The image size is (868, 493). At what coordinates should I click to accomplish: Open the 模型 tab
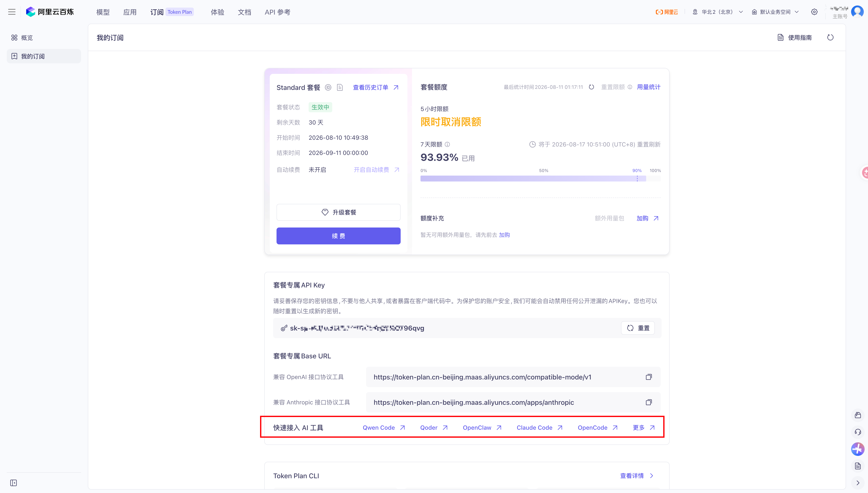point(103,12)
